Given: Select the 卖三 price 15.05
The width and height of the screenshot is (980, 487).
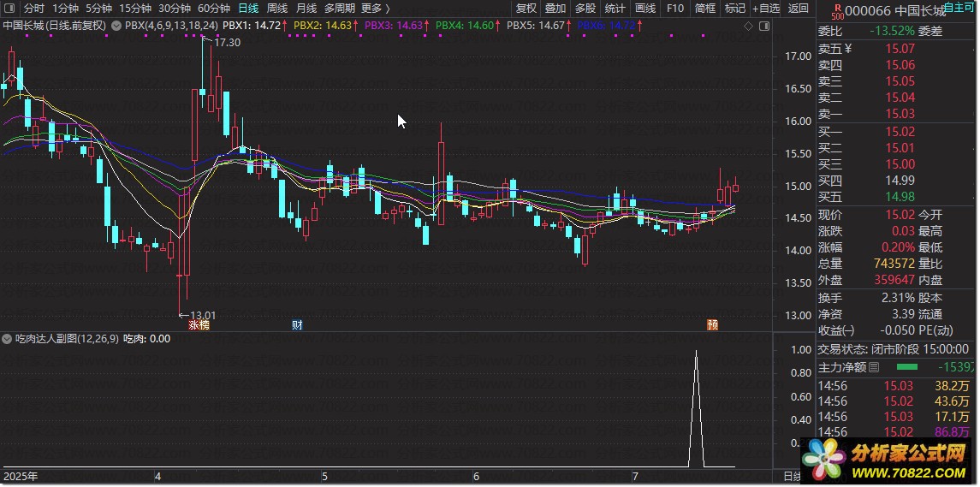Looking at the screenshot, I should 900,81.
